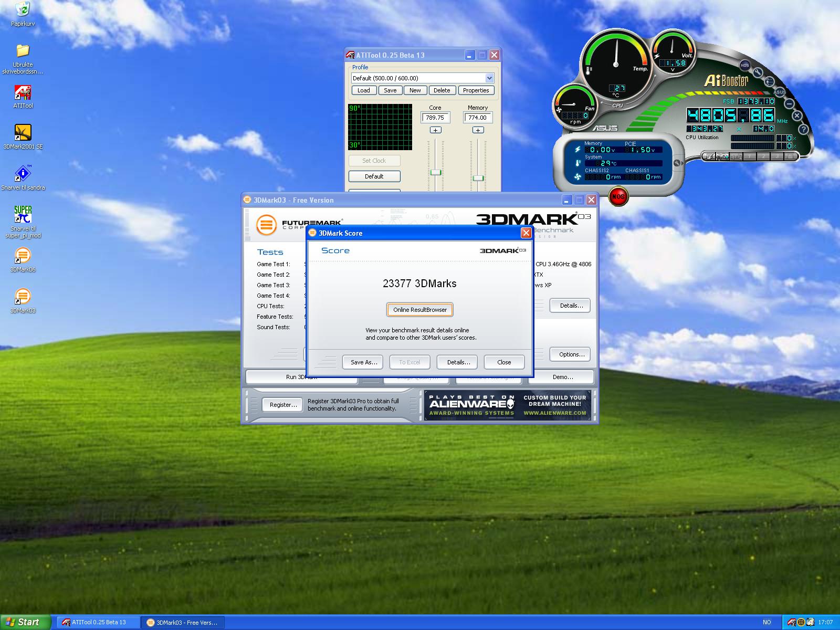Click Load button in ATITool
This screenshot has width=840, height=630.
pyautogui.click(x=363, y=90)
